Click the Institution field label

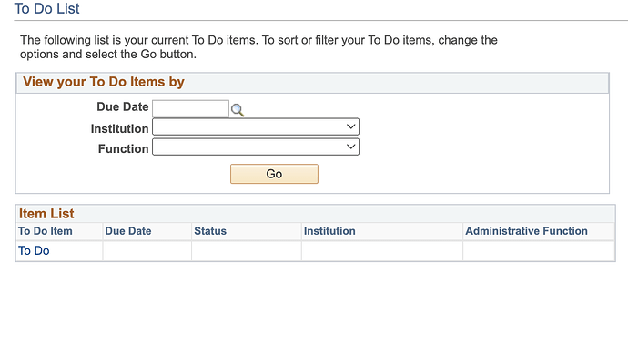tap(119, 128)
